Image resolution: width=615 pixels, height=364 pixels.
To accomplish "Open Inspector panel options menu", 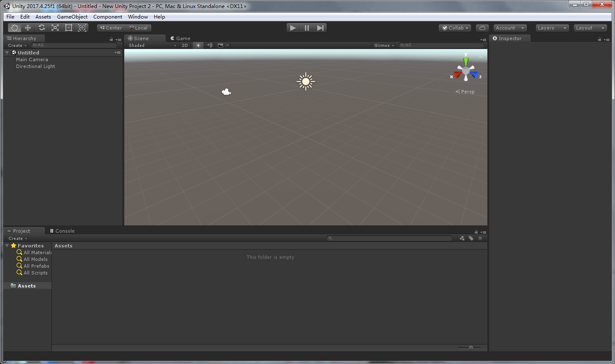I will pyautogui.click(x=607, y=39).
